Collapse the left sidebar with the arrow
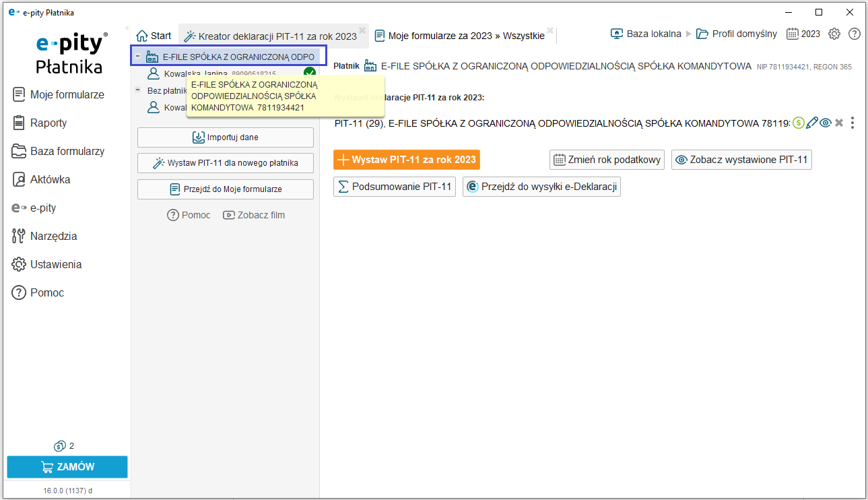868x500 pixels. pyautogui.click(x=127, y=28)
